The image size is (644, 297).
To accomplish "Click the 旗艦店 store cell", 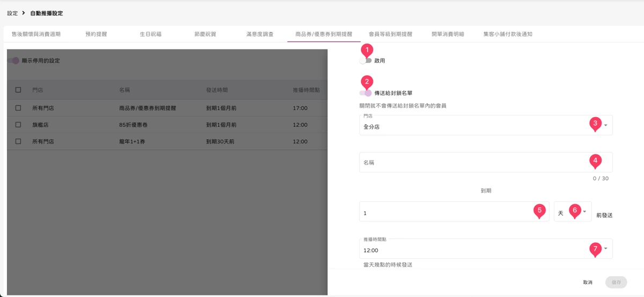I will click(40, 125).
